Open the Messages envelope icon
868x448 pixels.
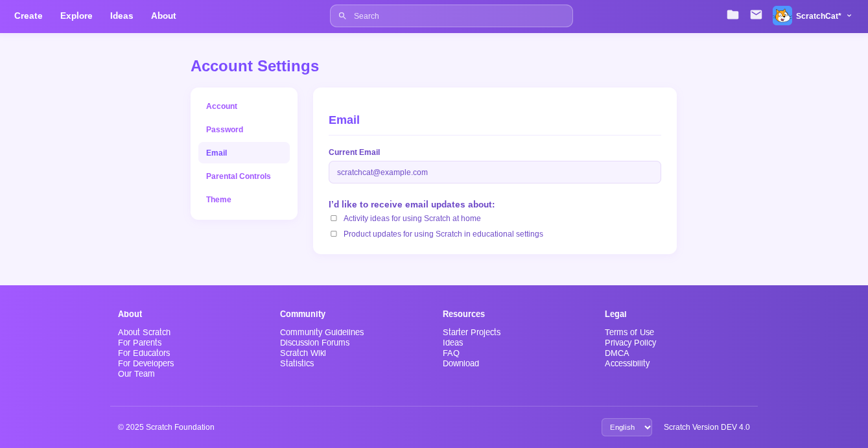pos(756,15)
